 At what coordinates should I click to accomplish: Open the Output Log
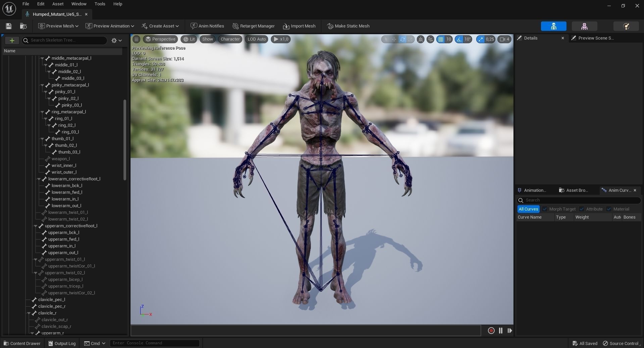tap(62, 343)
